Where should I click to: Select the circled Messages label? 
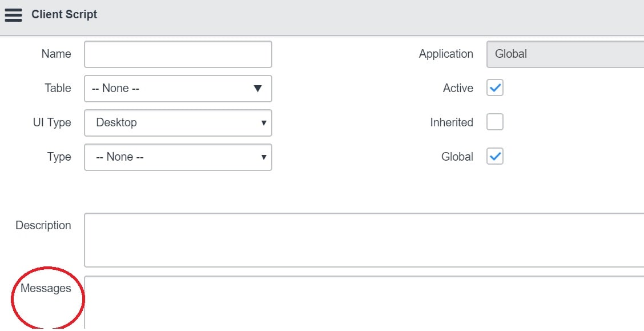(47, 289)
